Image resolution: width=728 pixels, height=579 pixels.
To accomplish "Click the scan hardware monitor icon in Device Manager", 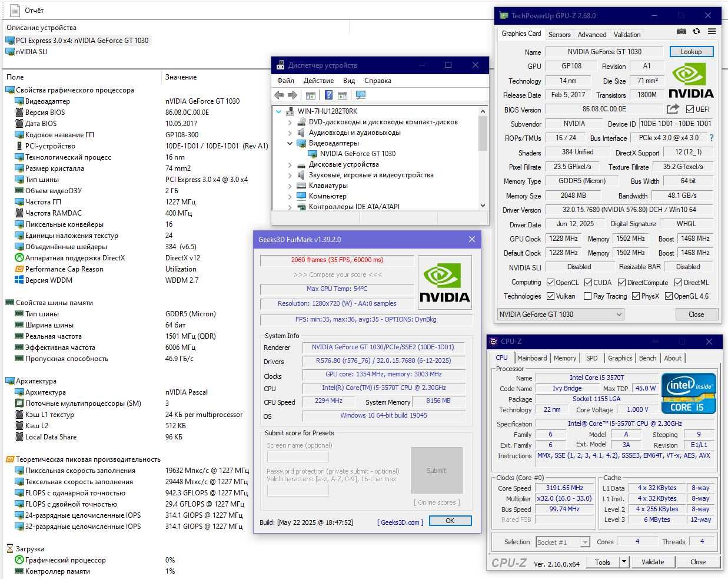I will pyautogui.click(x=361, y=95).
